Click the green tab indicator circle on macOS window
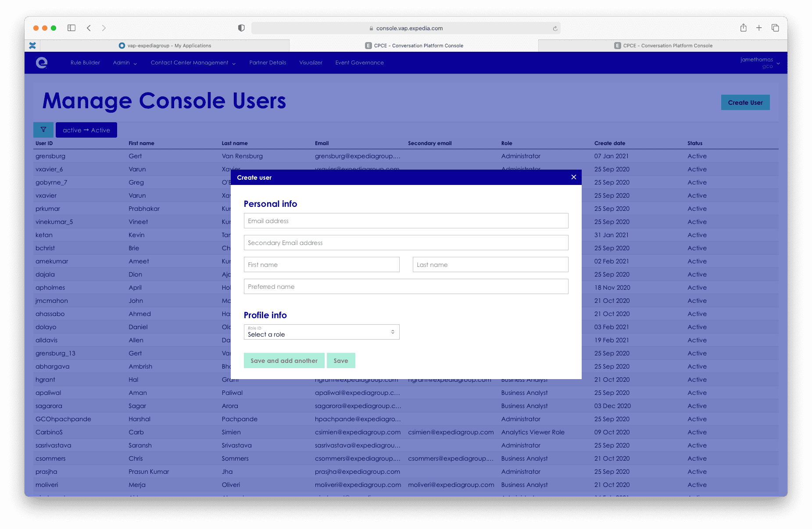The width and height of the screenshot is (812, 529). (54, 28)
